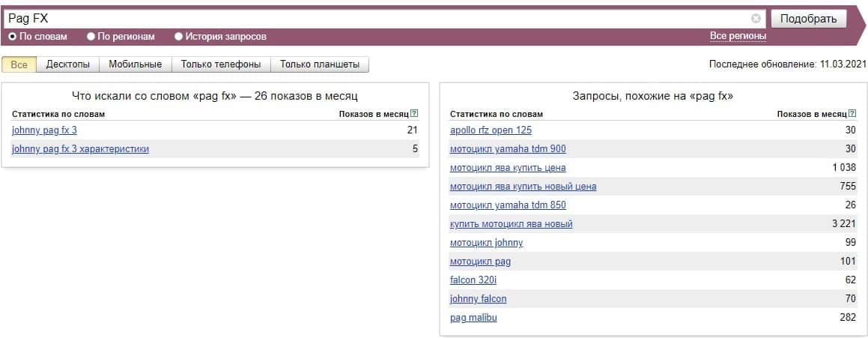Switch to the "Только телефоны" tab
Image resolution: width=868 pixels, height=338 pixels.
tap(221, 64)
